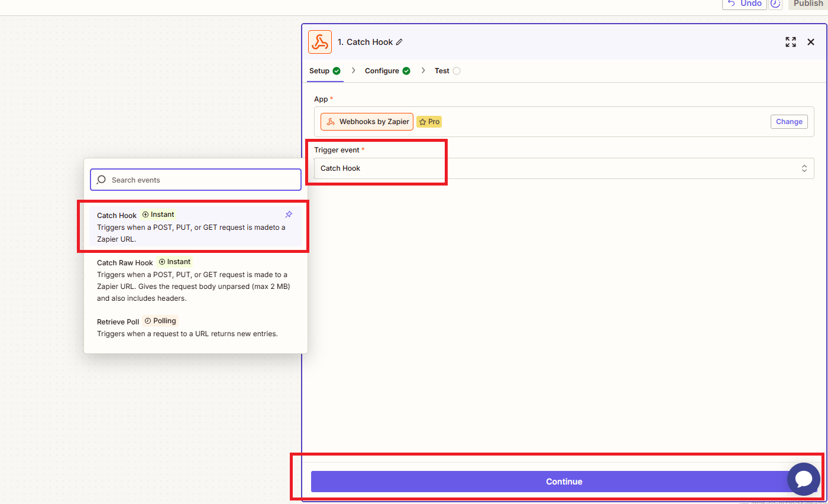This screenshot has height=504, width=828.
Task: Click the Publish button
Action: (x=808, y=4)
